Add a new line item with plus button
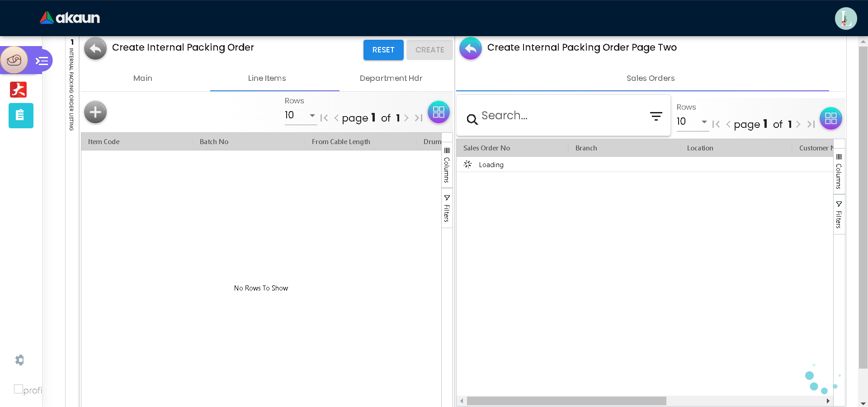The height and width of the screenshot is (407, 868). tap(95, 112)
